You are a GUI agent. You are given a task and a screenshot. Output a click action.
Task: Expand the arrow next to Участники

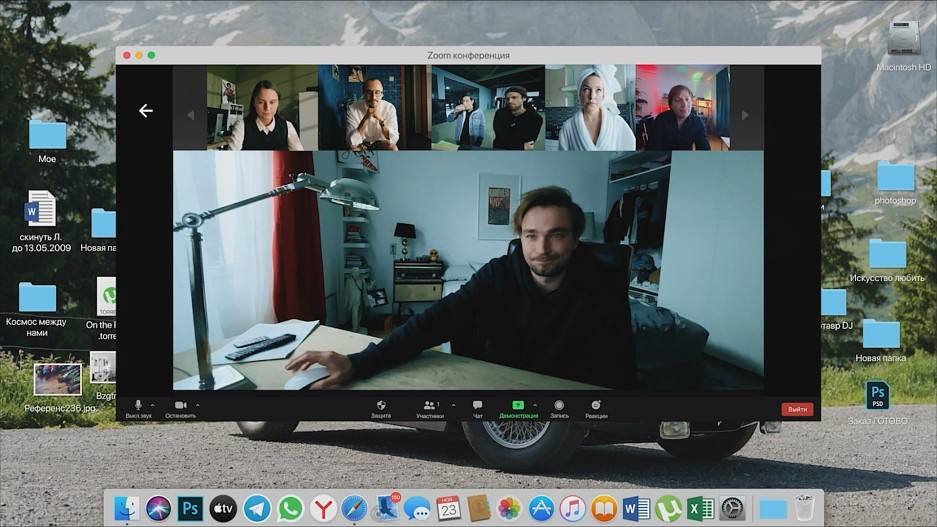(x=453, y=405)
